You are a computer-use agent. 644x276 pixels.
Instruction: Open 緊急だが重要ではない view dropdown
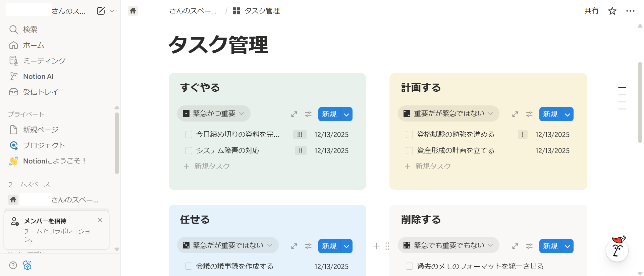coord(228,245)
